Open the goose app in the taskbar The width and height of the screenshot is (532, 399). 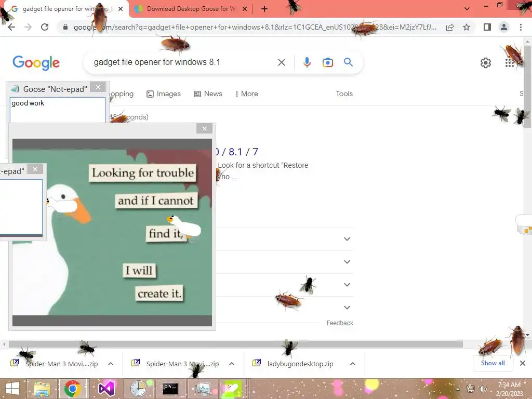coord(232,389)
